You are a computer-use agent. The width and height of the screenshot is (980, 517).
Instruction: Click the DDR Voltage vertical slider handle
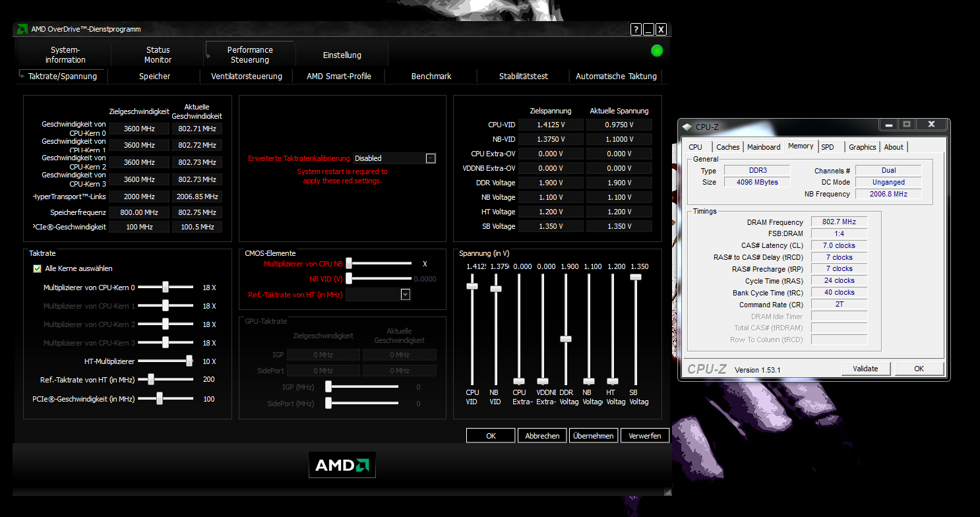(566, 338)
